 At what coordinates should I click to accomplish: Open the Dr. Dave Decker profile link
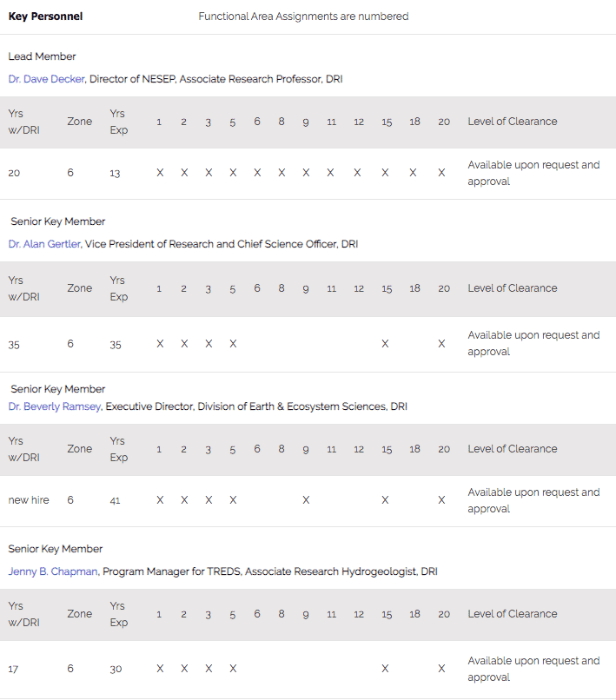tap(47, 79)
